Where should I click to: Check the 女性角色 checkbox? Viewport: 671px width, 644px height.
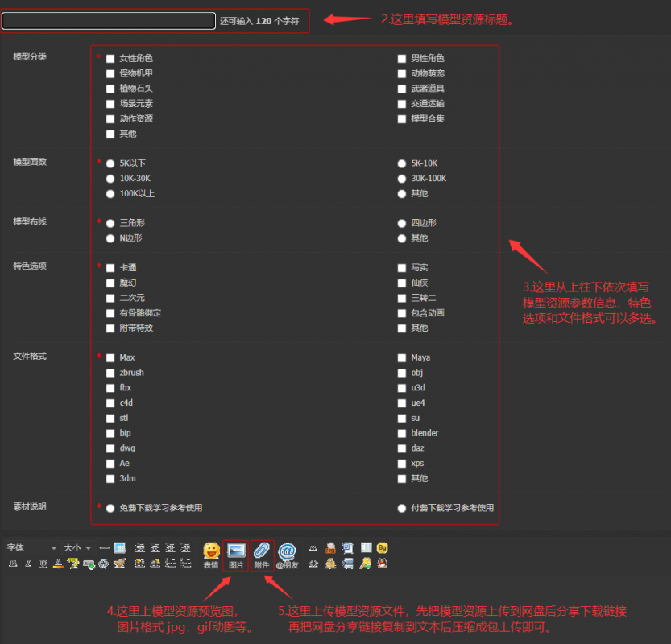pyautogui.click(x=110, y=59)
